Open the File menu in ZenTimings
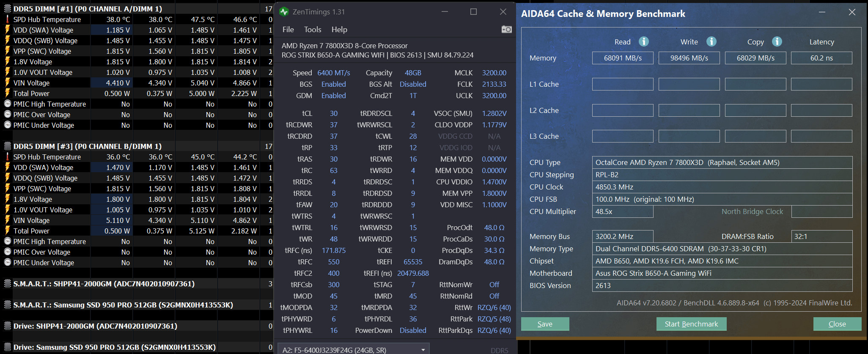The height and width of the screenshot is (354, 868). [288, 30]
